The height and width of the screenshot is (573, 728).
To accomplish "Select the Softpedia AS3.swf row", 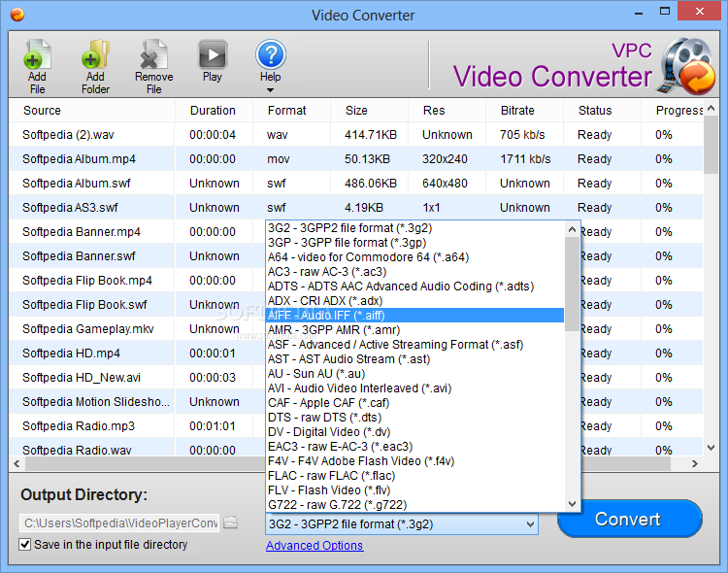I will click(x=356, y=207).
